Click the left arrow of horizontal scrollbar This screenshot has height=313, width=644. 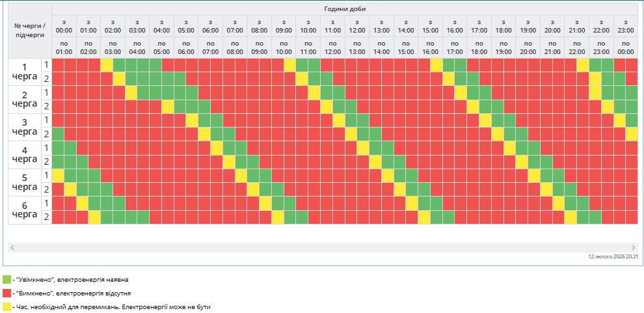coord(12,248)
